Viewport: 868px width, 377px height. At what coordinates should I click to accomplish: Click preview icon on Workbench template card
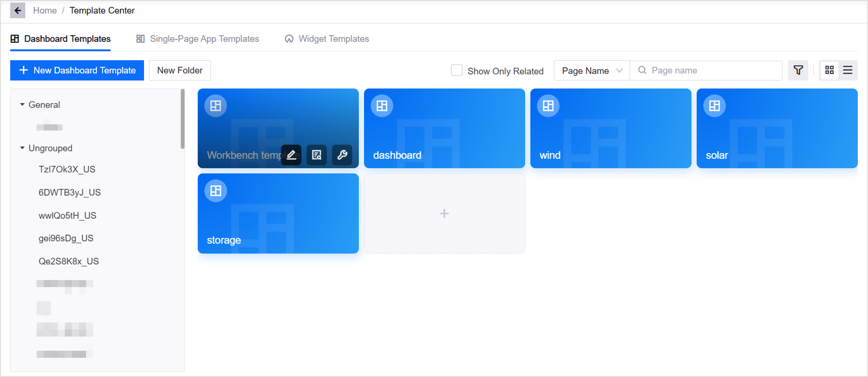coord(316,155)
